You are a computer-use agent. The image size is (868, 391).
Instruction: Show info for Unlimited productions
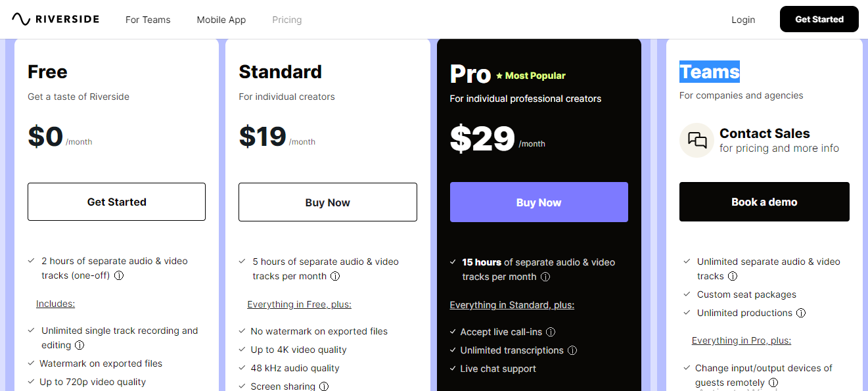coord(801,313)
